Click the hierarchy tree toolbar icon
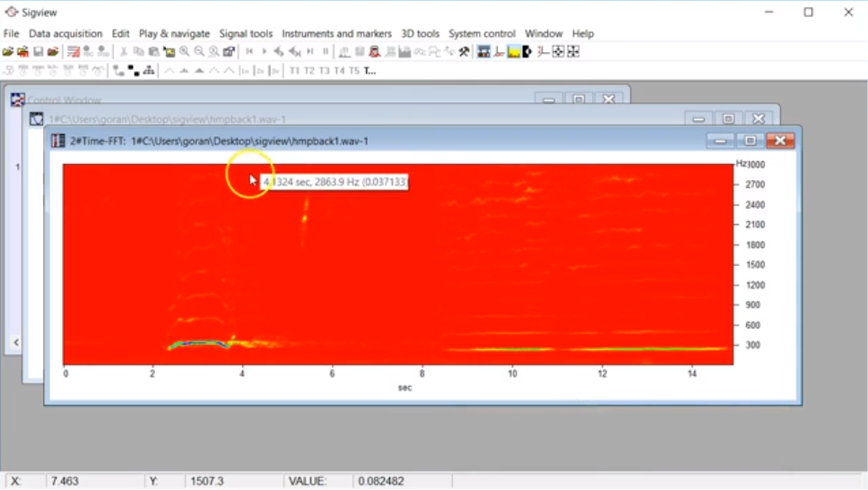 coord(148,70)
